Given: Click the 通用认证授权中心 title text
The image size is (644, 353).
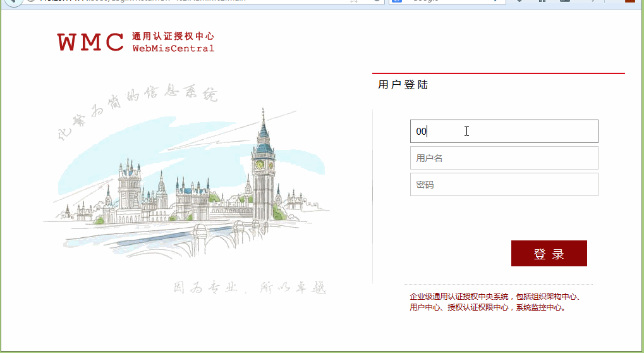Looking at the screenshot, I should tap(173, 36).
